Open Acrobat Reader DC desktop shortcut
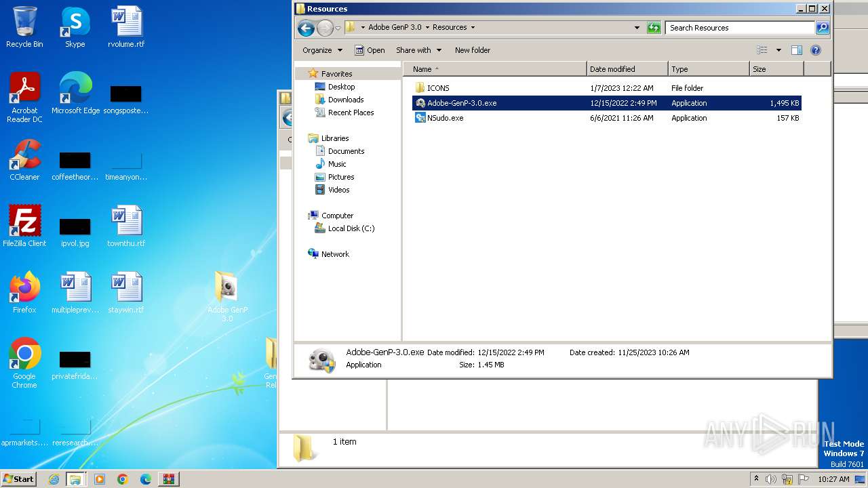 tap(24, 98)
